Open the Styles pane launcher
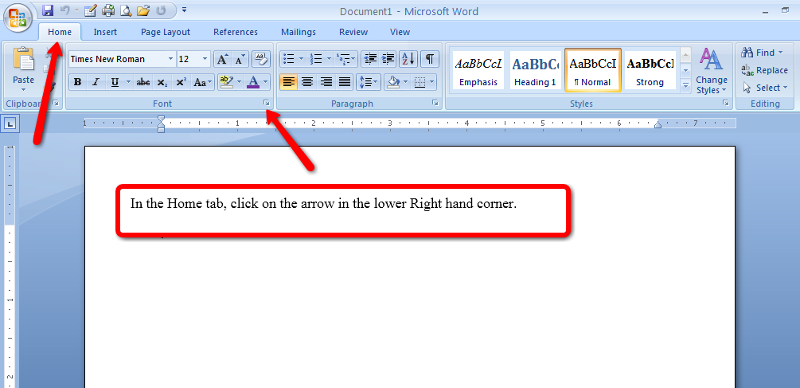Screen dimensions: 800x388 coord(725,104)
